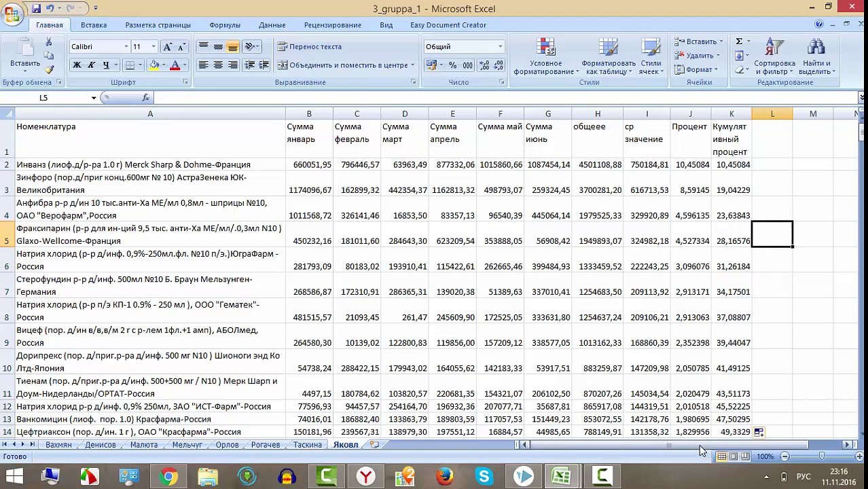Decrease decimal places
The image size is (868, 489).
499,65
